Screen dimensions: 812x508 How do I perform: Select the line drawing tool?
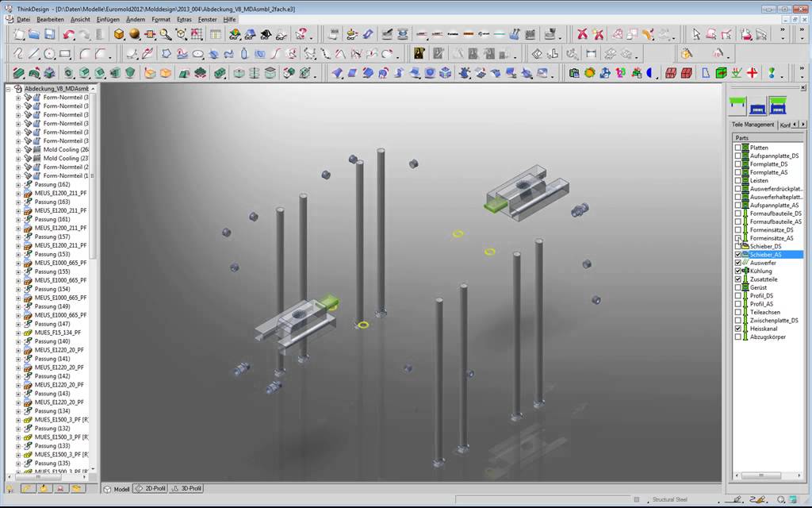(34, 53)
